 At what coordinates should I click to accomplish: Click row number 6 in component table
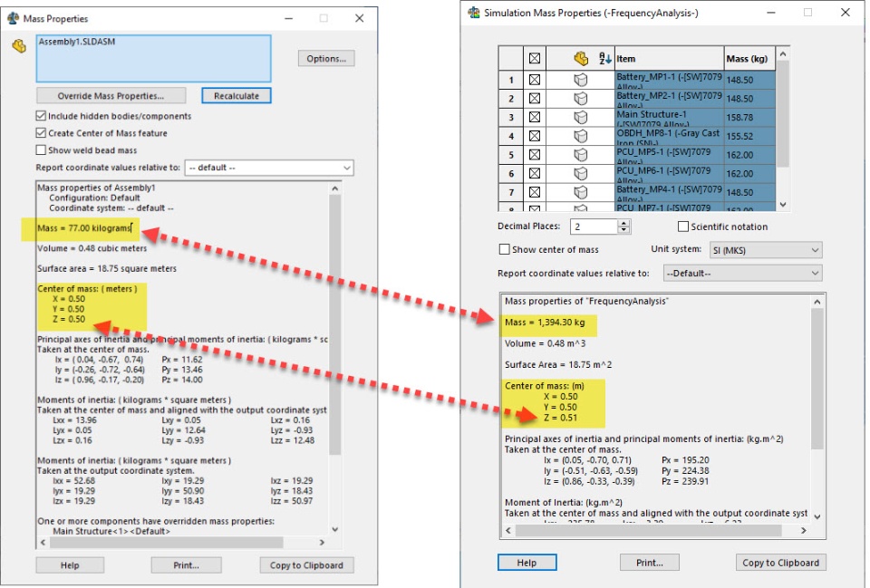click(511, 174)
